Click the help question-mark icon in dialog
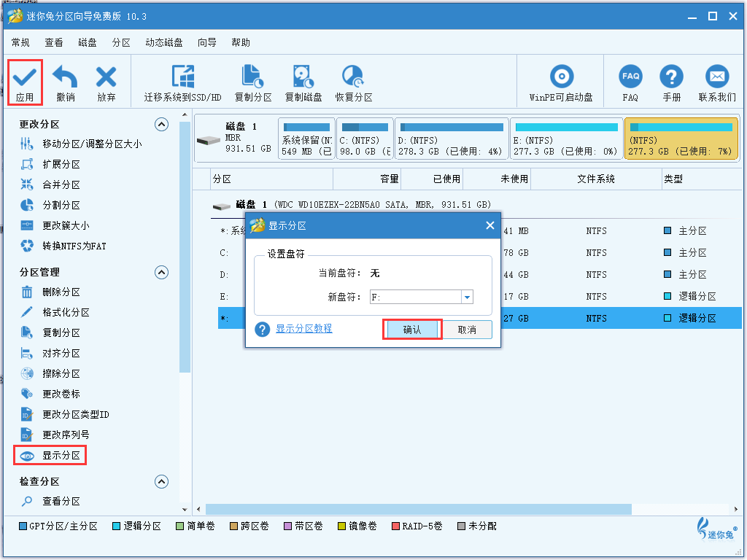 point(262,329)
